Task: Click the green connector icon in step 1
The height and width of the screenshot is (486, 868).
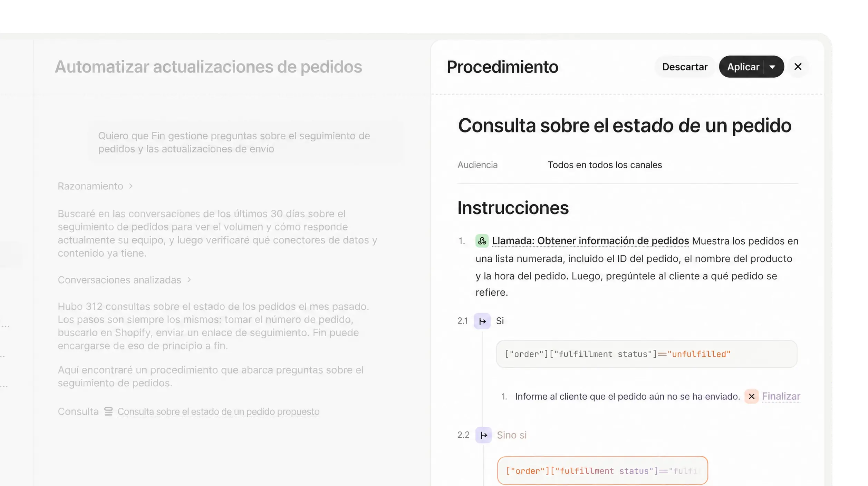Action: (x=482, y=241)
